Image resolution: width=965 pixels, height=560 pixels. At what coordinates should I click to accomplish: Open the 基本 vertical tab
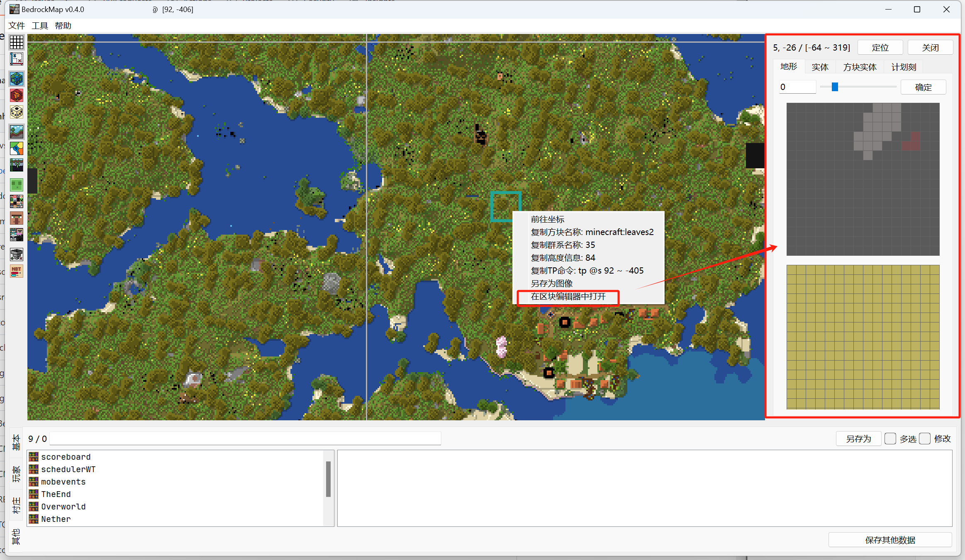(16, 442)
